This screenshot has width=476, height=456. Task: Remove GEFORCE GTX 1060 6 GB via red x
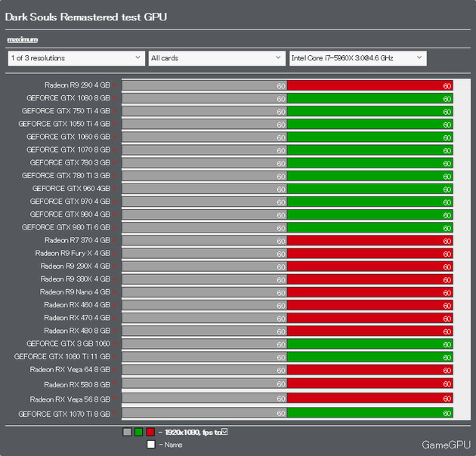click(x=115, y=137)
